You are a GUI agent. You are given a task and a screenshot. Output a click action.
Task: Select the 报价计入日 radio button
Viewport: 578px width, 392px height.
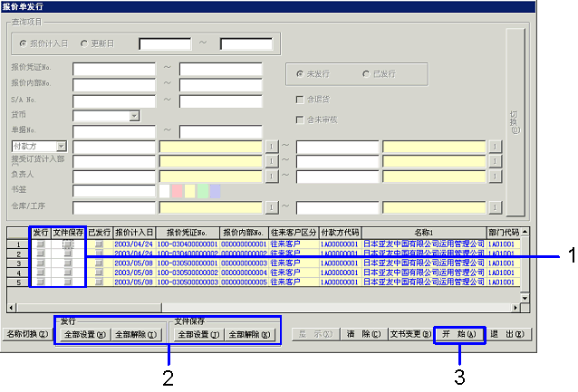pyautogui.click(x=24, y=43)
